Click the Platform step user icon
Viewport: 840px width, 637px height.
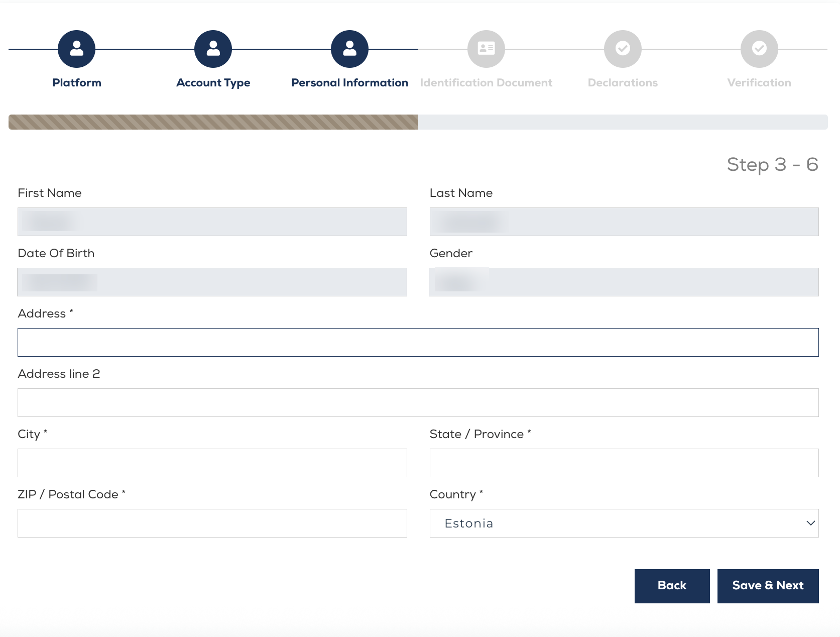pyautogui.click(x=76, y=49)
